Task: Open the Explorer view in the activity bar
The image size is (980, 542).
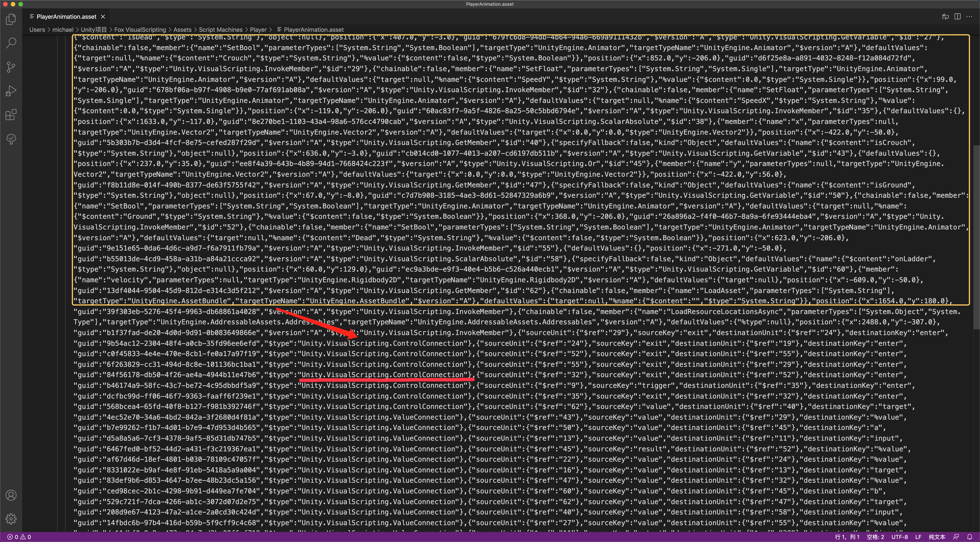Action: [11, 19]
